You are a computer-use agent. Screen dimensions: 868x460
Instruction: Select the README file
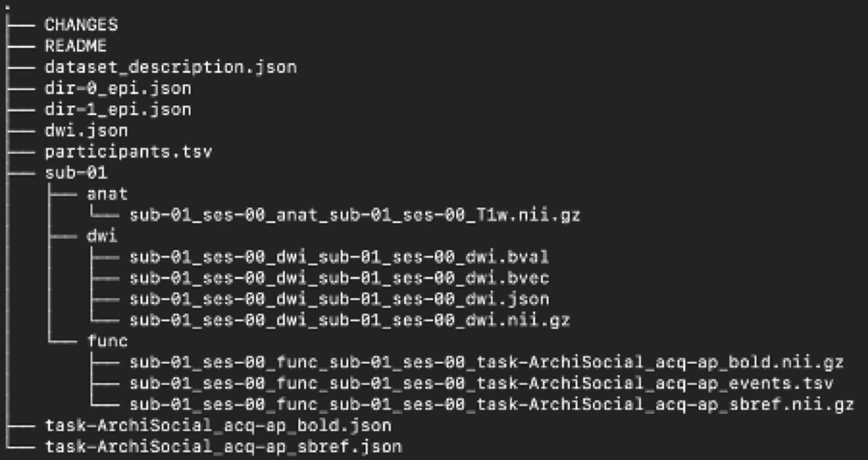(x=76, y=46)
